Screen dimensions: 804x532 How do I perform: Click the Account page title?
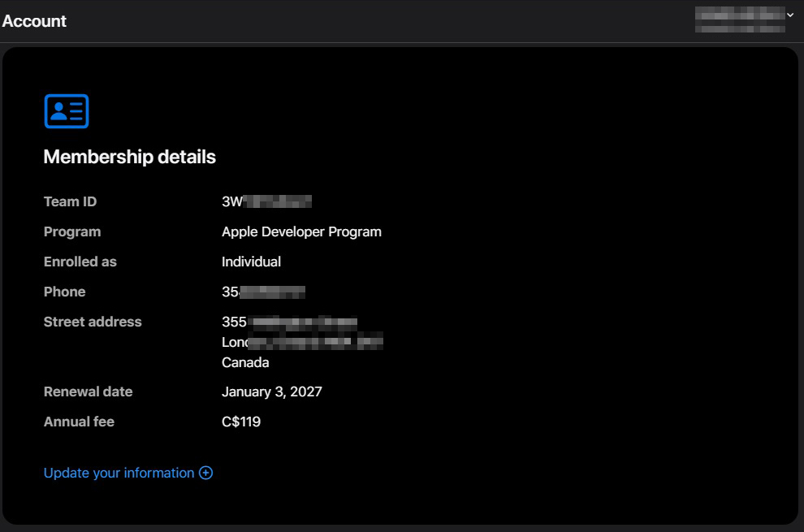pyautogui.click(x=34, y=21)
